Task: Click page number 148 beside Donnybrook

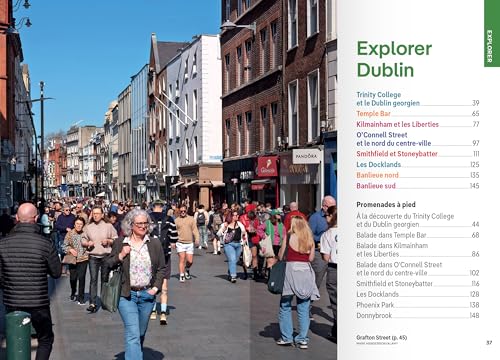Action: click(x=475, y=315)
